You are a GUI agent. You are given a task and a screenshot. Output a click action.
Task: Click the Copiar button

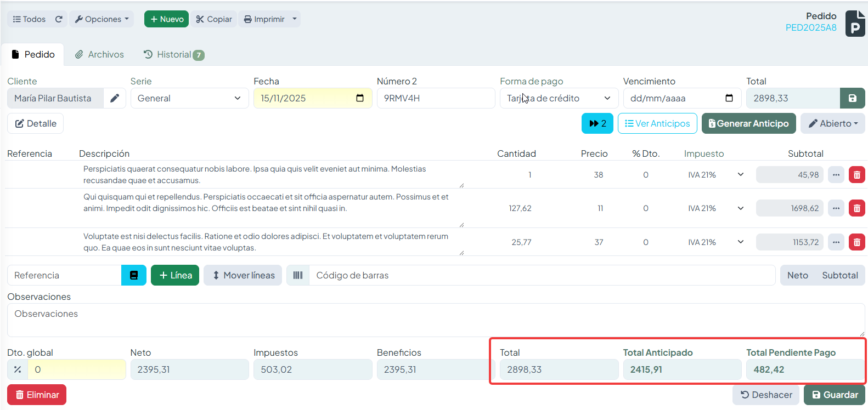(x=214, y=19)
